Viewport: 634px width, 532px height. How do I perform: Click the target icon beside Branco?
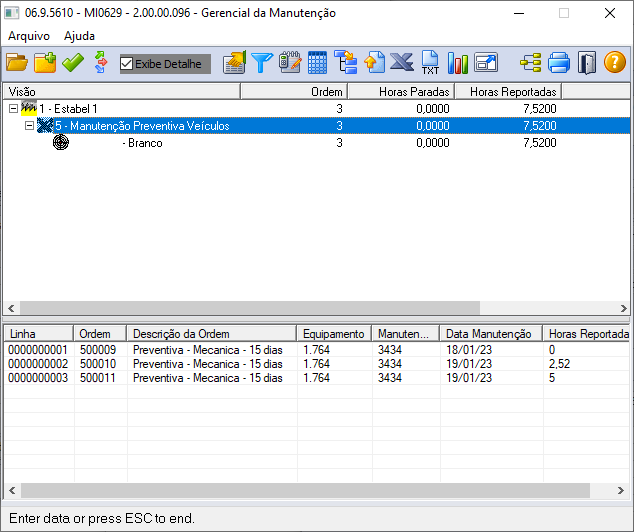point(61,142)
